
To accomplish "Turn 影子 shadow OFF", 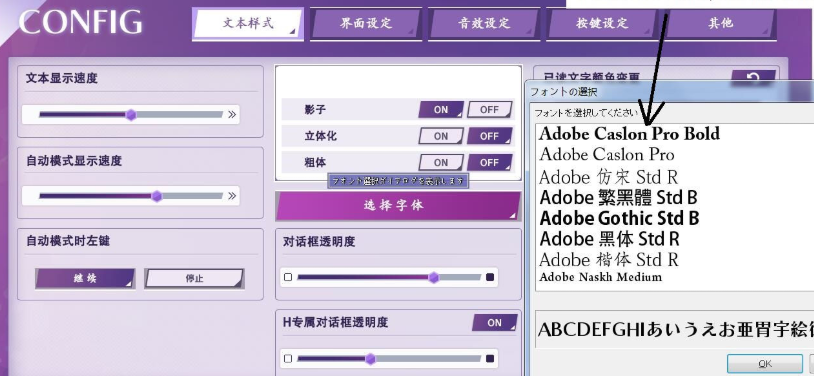I will click(489, 110).
